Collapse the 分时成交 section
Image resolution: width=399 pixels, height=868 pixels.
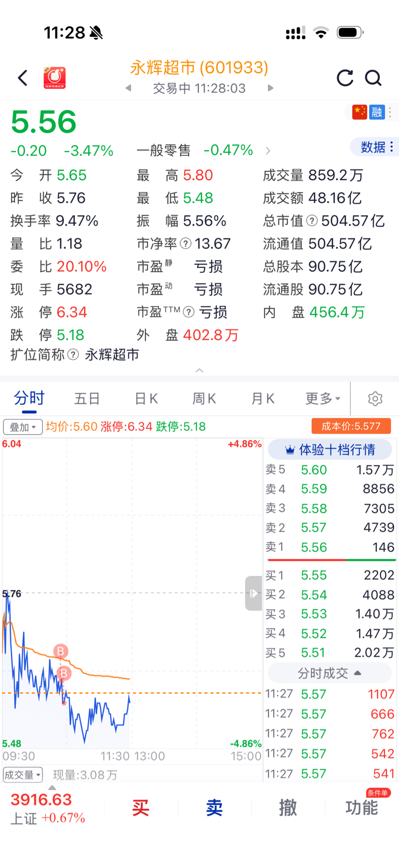pyautogui.click(x=329, y=673)
